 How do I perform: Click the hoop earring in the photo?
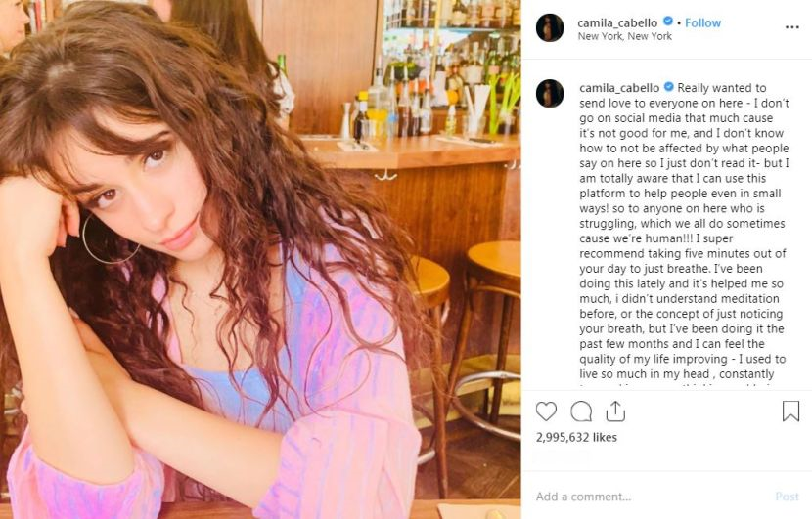point(111,238)
